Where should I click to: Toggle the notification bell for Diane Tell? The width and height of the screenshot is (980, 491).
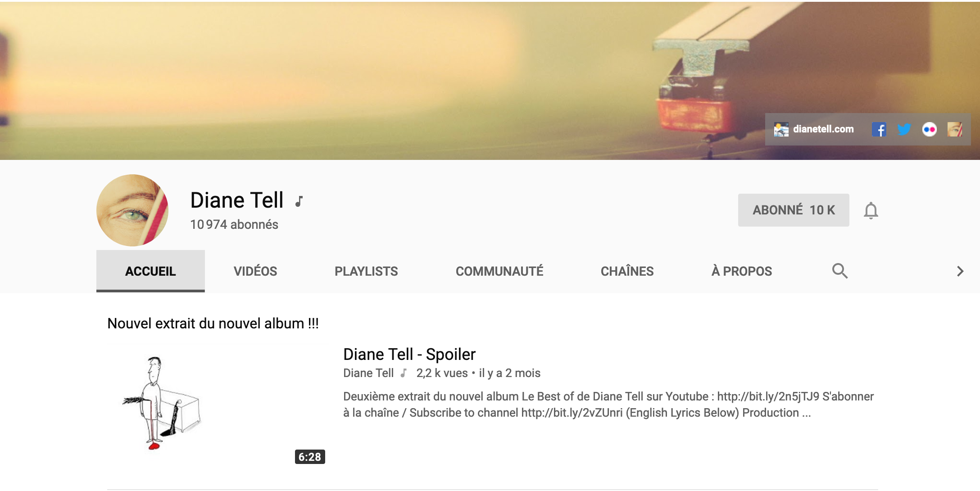[x=871, y=210]
